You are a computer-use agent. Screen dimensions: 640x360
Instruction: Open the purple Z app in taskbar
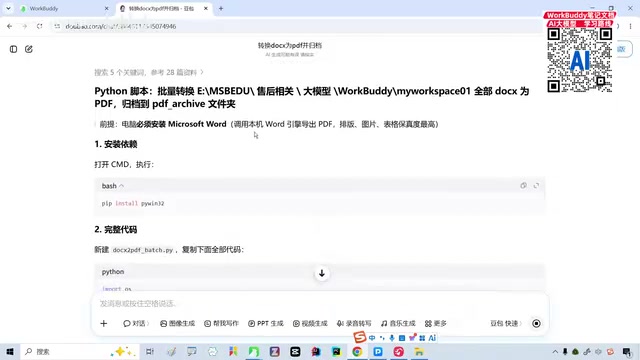pos(274,351)
